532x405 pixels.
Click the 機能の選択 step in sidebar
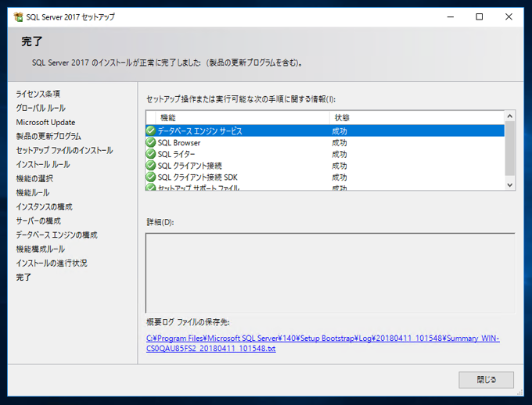[x=34, y=178]
